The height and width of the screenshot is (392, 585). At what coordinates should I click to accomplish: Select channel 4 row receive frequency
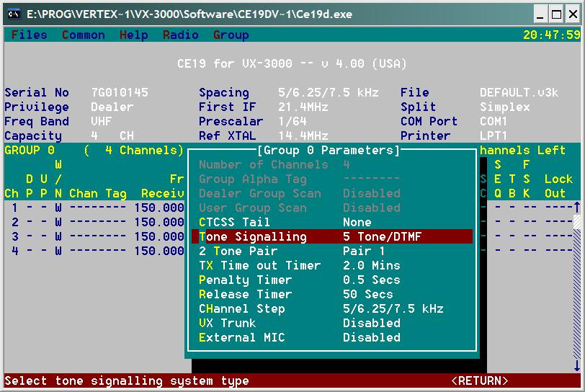[159, 251]
